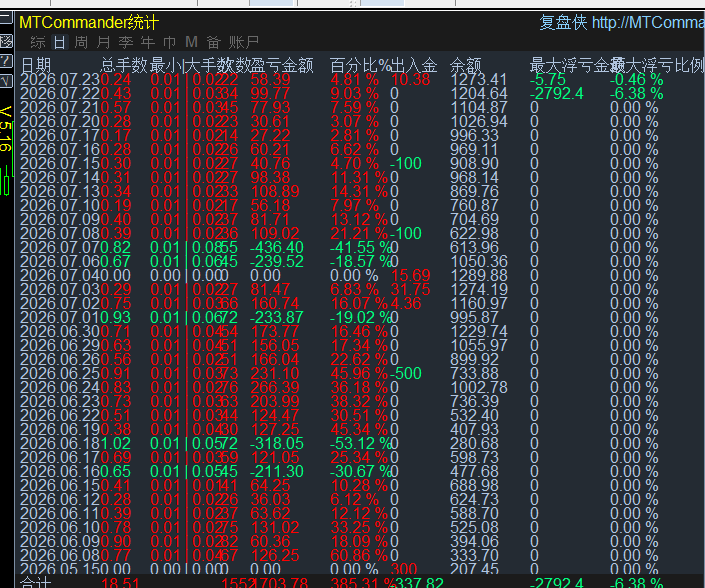Click the √ checkmark icon on the left strip
The width and height of the screenshot is (705, 588).
(x=5, y=81)
